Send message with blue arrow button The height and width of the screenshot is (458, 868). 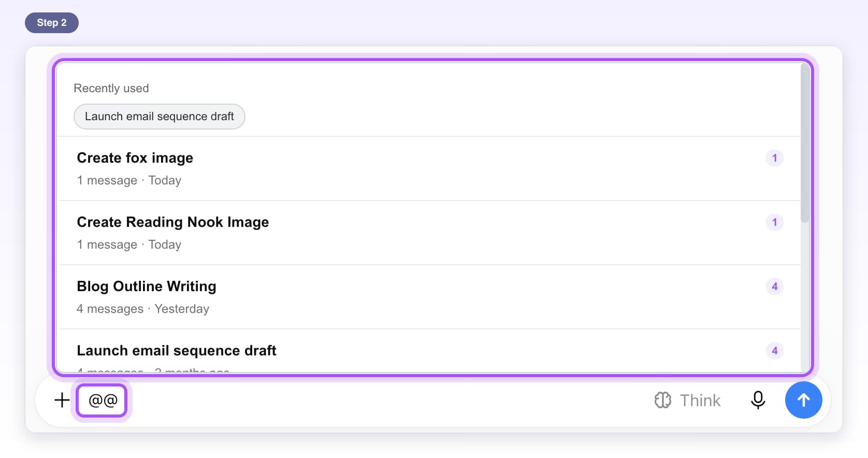coord(803,400)
